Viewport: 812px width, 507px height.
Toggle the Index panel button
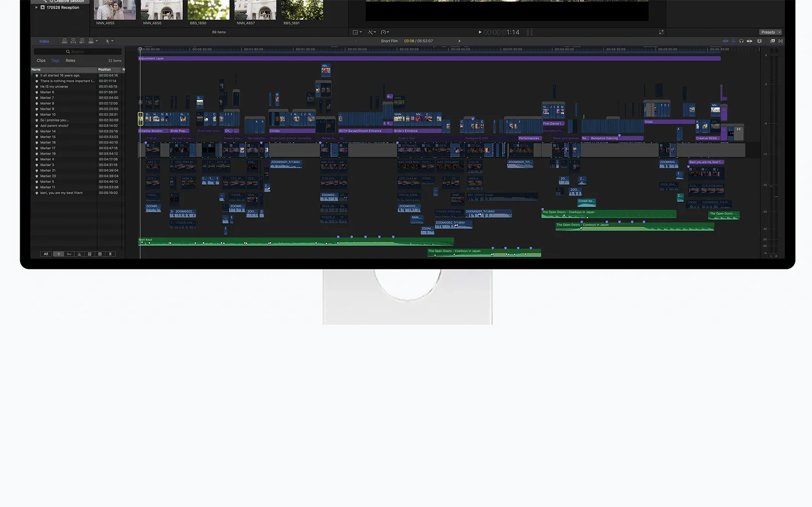[x=44, y=41]
